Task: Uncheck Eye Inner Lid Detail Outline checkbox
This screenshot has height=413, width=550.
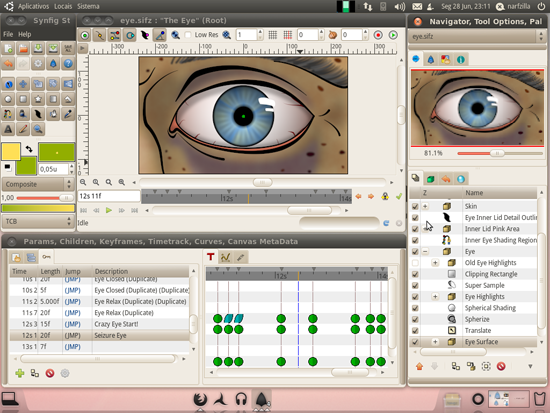Action: 415,218
